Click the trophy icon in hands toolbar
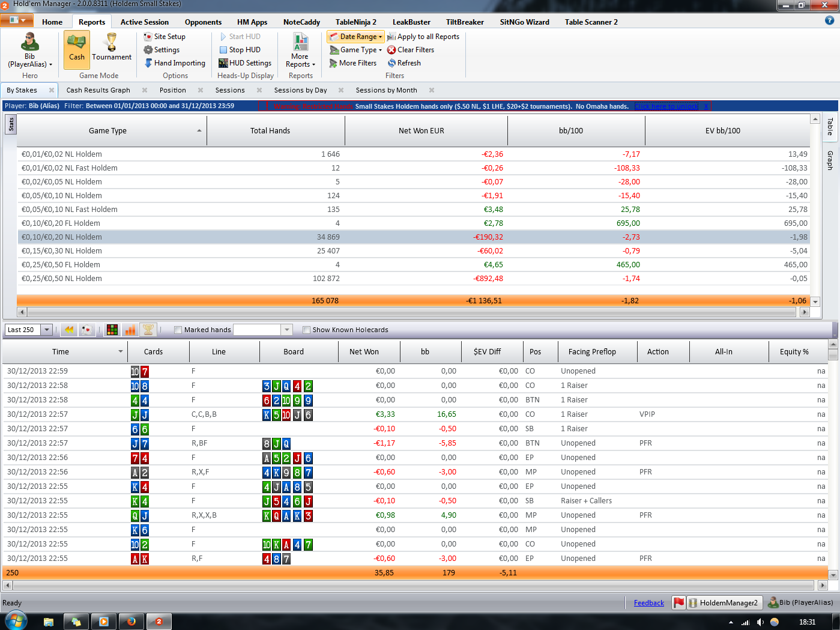The width and height of the screenshot is (840, 630). [x=148, y=330]
